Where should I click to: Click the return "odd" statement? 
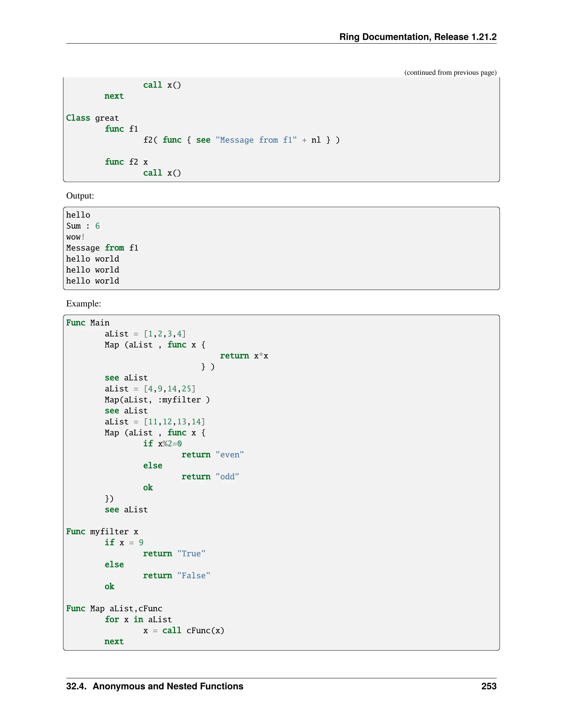[x=210, y=477]
